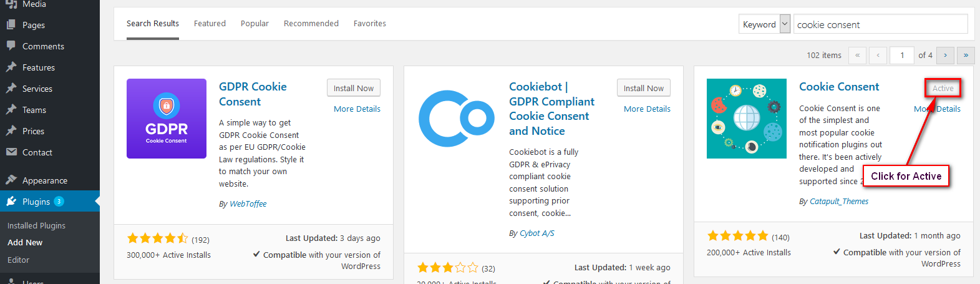The height and width of the screenshot is (284, 980).
Task: Open Comments in the sidebar menu
Action: click(x=43, y=46)
